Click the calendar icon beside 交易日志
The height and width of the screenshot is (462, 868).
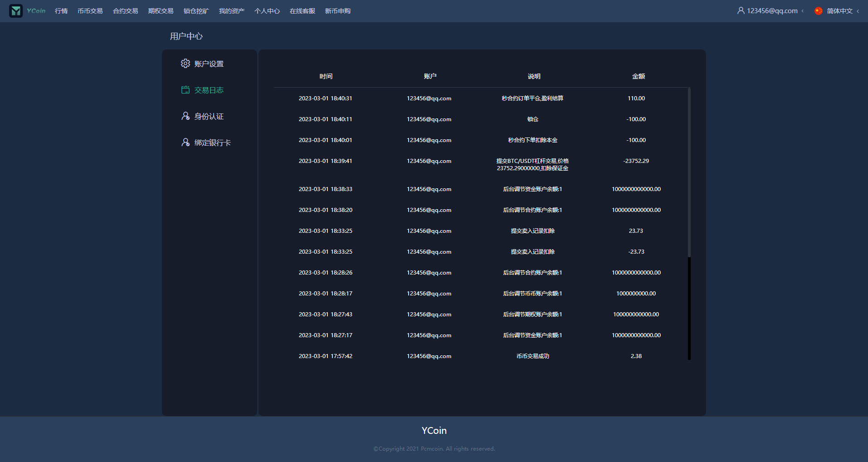[185, 90]
